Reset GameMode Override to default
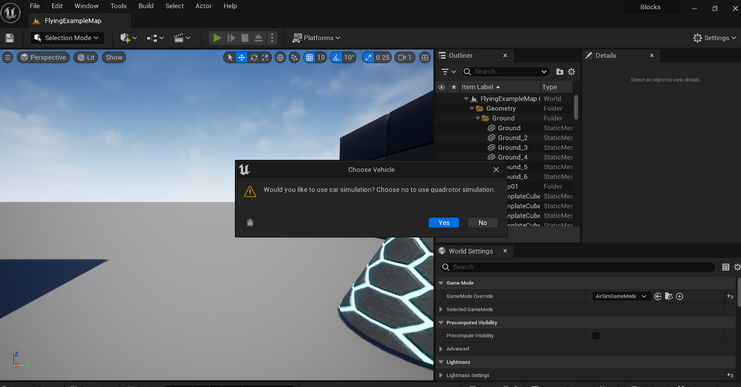This screenshot has height=387, width=741. tap(730, 296)
